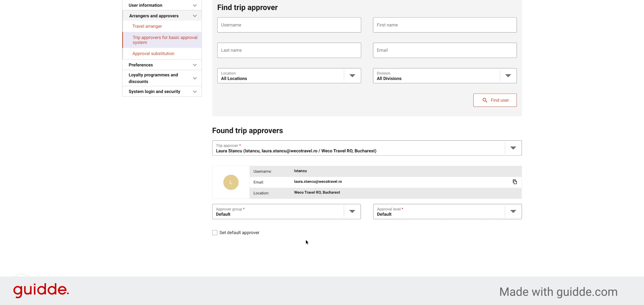
Task: Copy the email address using copy icon
Action: pyautogui.click(x=515, y=182)
